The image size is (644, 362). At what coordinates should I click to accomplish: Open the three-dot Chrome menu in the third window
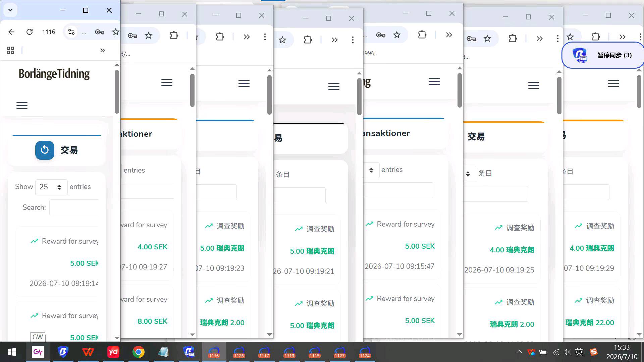(265, 37)
